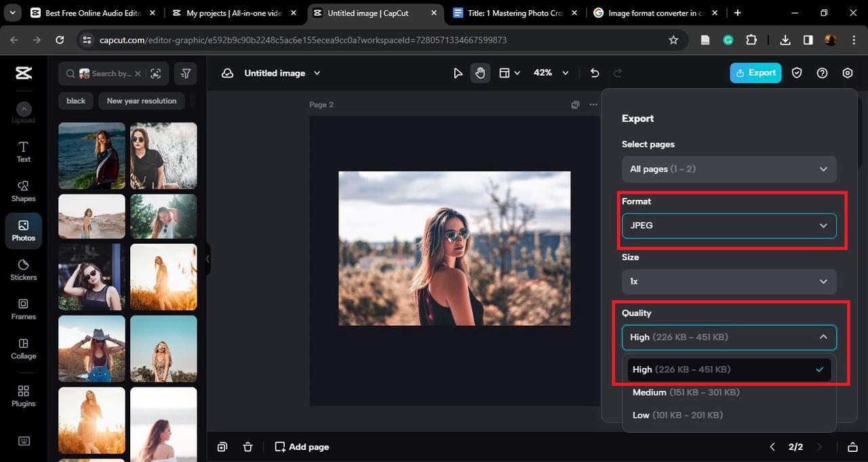This screenshot has width=868, height=462.
Task: Click the CapCut logo icon
Action: 24,73
